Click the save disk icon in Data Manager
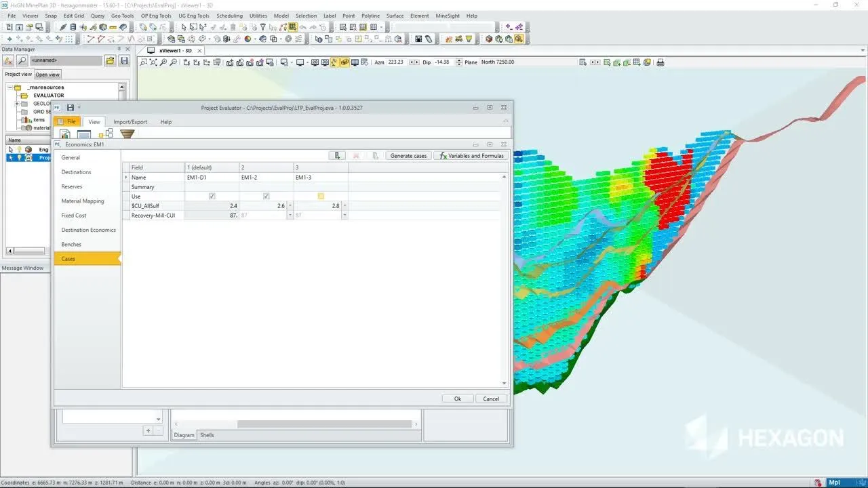The image size is (868, 488). (124, 61)
